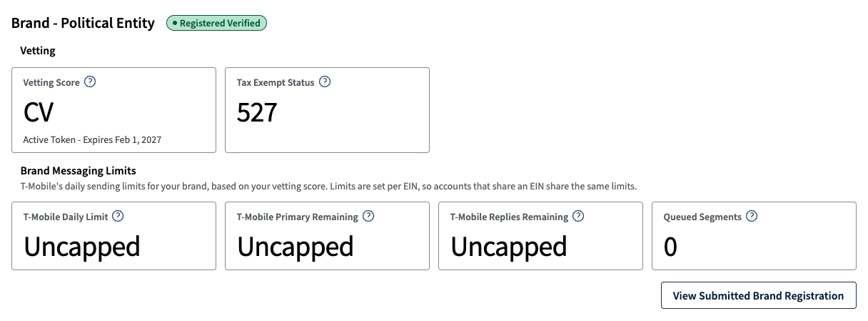Image resolution: width=868 pixels, height=321 pixels.
Task: View Submitted Brand Registration
Action: point(758,295)
